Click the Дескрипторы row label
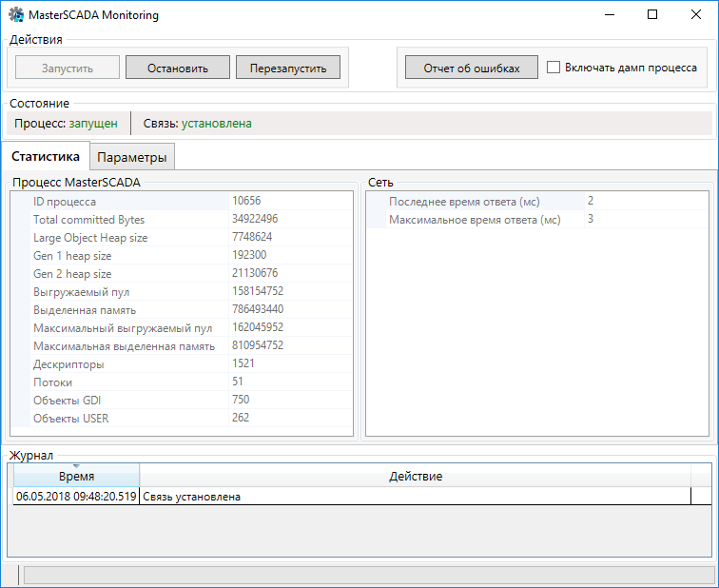This screenshot has width=719, height=588. click(68, 364)
